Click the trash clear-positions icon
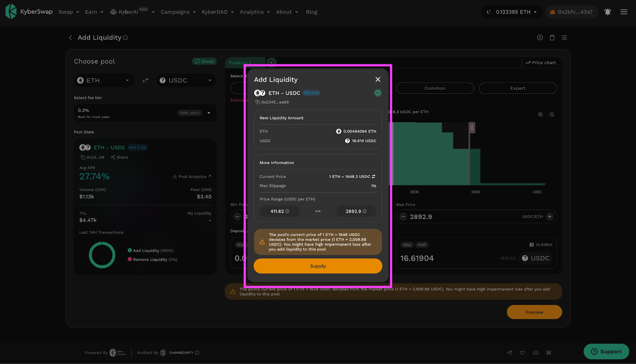The image size is (636, 364). 552,37
